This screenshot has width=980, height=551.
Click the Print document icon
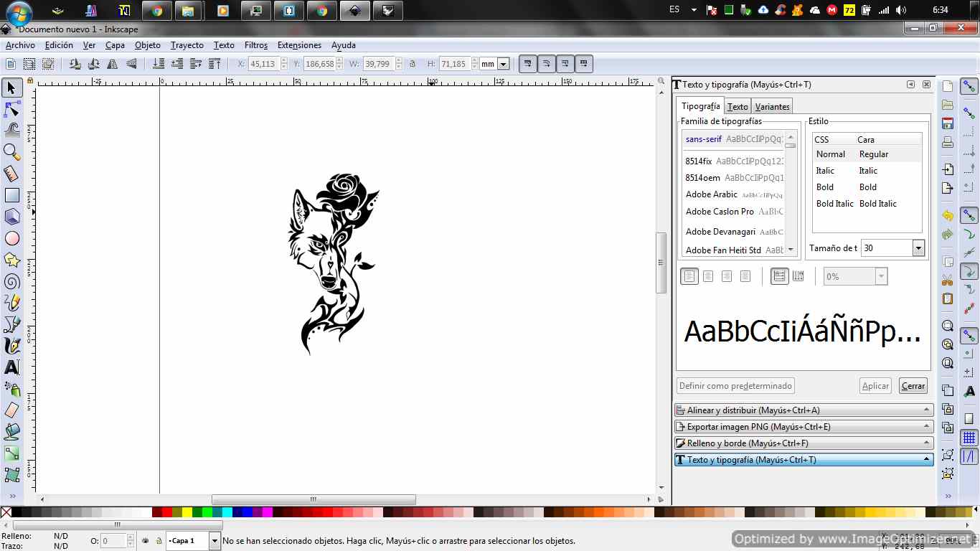(x=948, y=142)
